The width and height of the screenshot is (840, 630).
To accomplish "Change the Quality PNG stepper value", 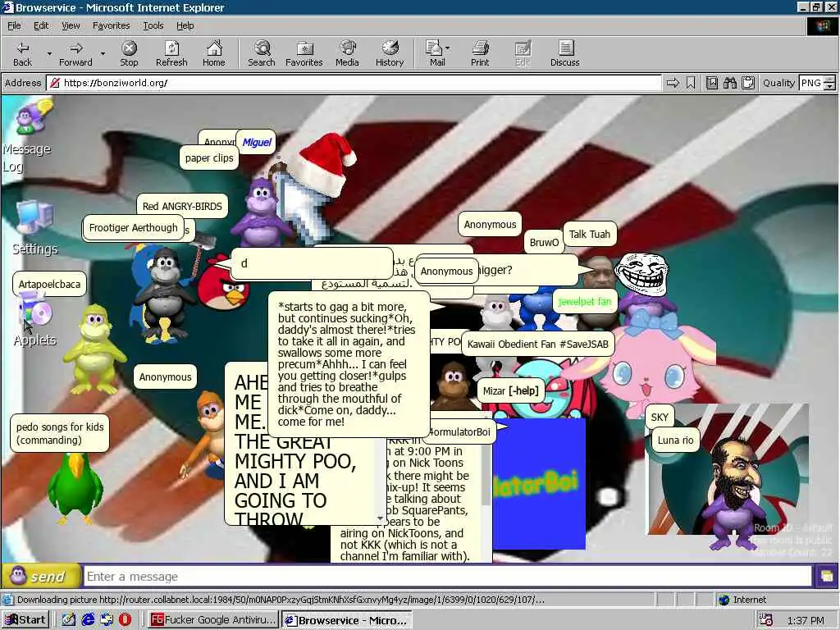I will [x=830, y=83].
